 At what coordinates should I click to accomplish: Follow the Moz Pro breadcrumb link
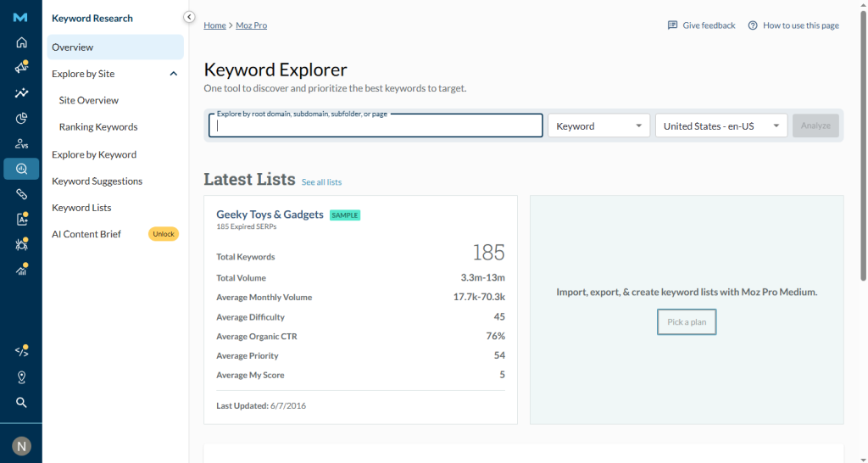pos(251,25)
